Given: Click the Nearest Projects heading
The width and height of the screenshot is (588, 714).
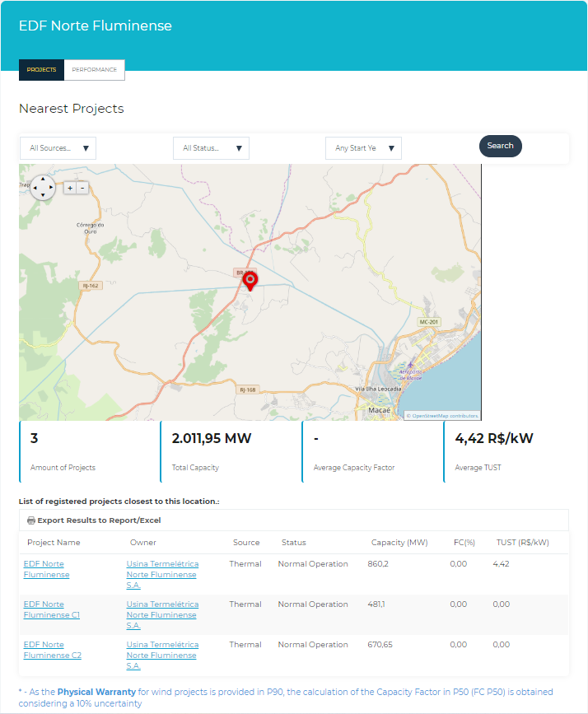Looking at the screenshot, I should (72, 109).
